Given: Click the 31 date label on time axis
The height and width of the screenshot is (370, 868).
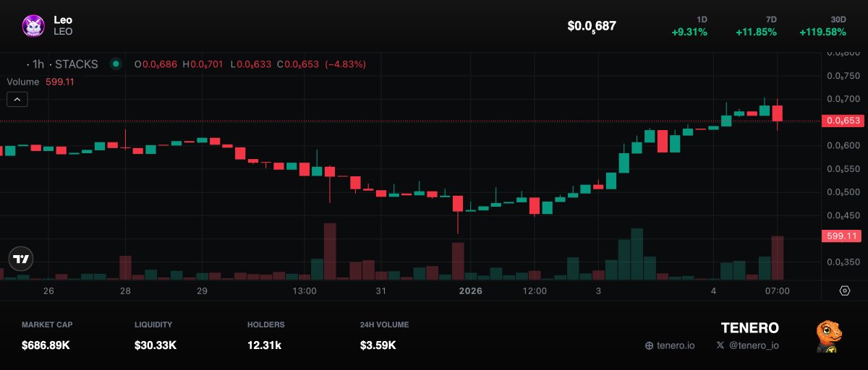Looking at the screenshot, I should click(x=381, y=291).
